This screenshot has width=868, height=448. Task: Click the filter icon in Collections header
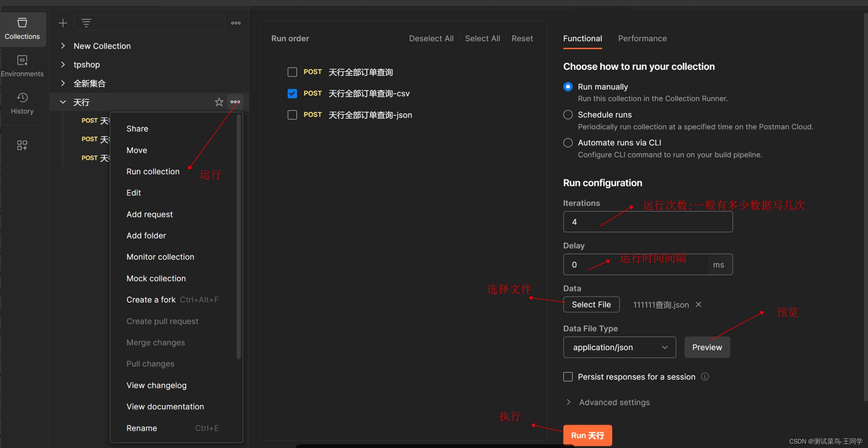click(87, 22)
